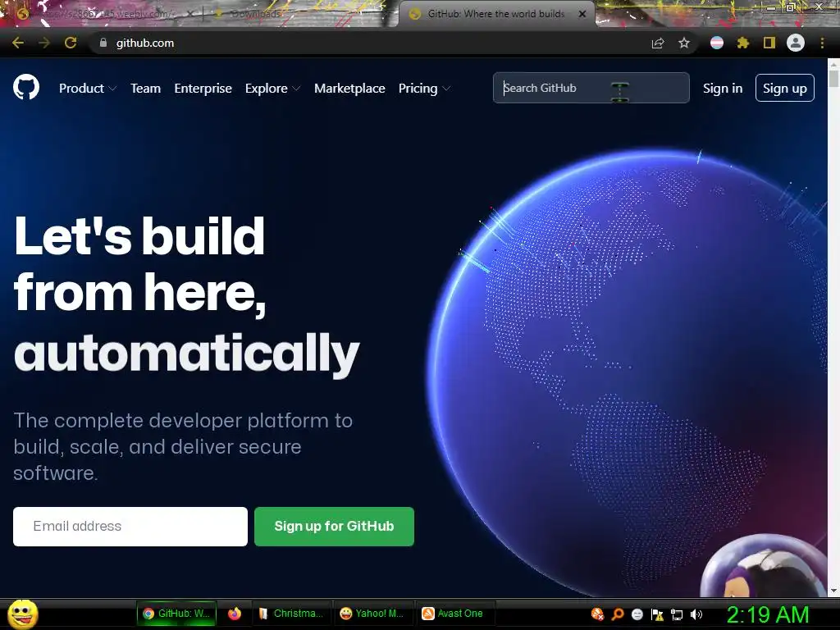Screen dimensions: 840x630
Task: Close the GitHub tab
Action: click(x=582, y=14)
